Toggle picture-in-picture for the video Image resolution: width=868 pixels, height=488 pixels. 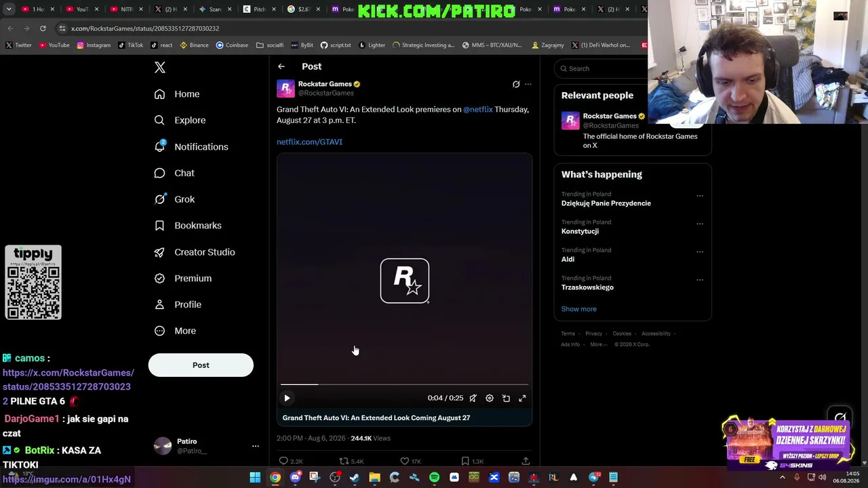[x=506, y=399]
